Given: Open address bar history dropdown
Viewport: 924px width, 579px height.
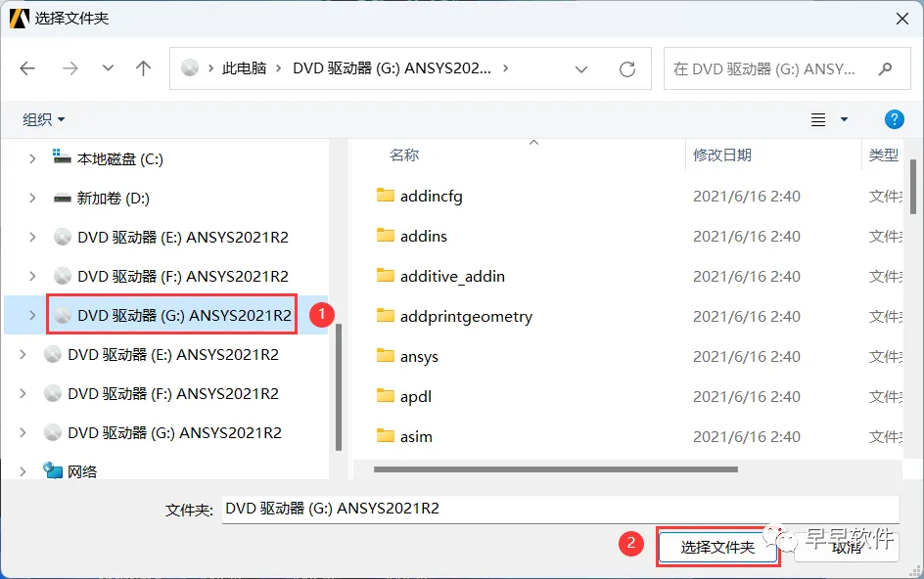Looking at the screenshot, I should click(x=581, y=69).
